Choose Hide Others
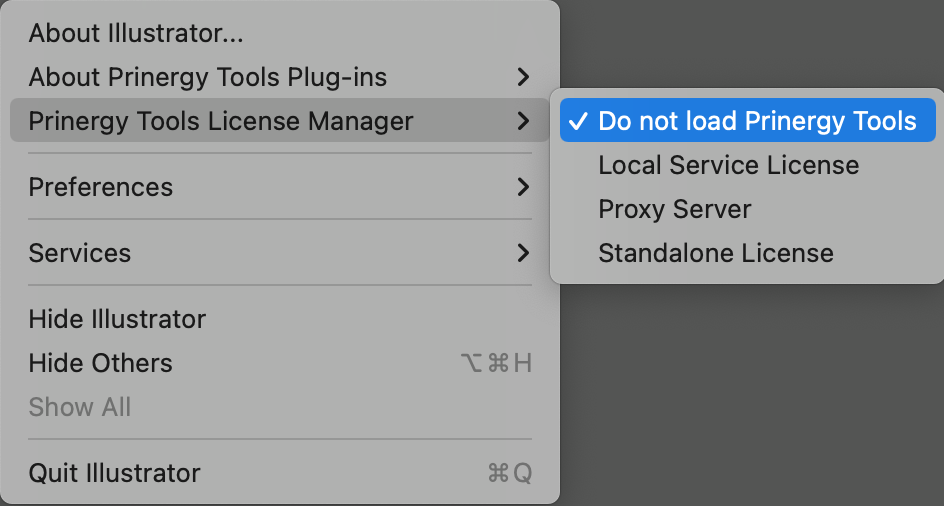The width and height of the screenshot is (944, 506). tap(100, 363)
